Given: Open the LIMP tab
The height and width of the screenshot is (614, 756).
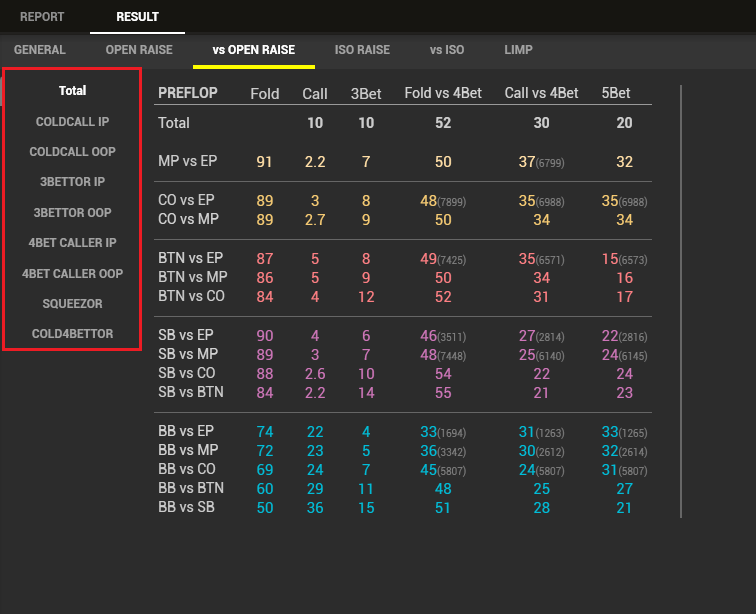Looking at the screenshot, I should click(x=518, y=50).
